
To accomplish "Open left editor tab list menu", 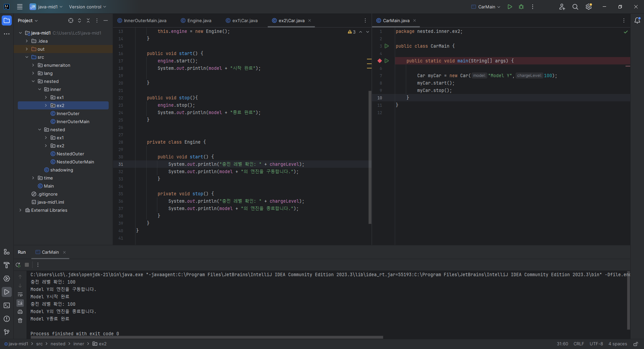I will 365,20.
